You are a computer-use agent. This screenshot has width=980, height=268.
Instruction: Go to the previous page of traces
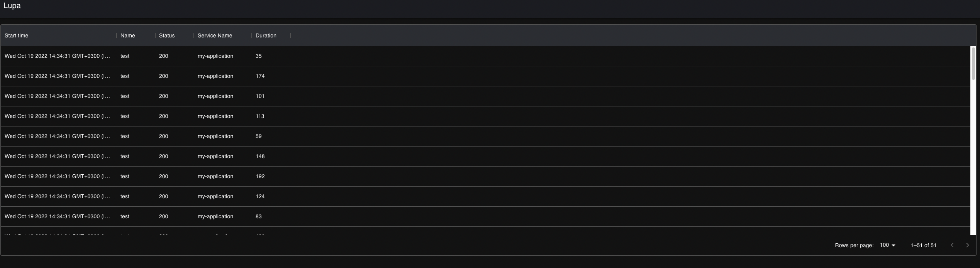952,245
